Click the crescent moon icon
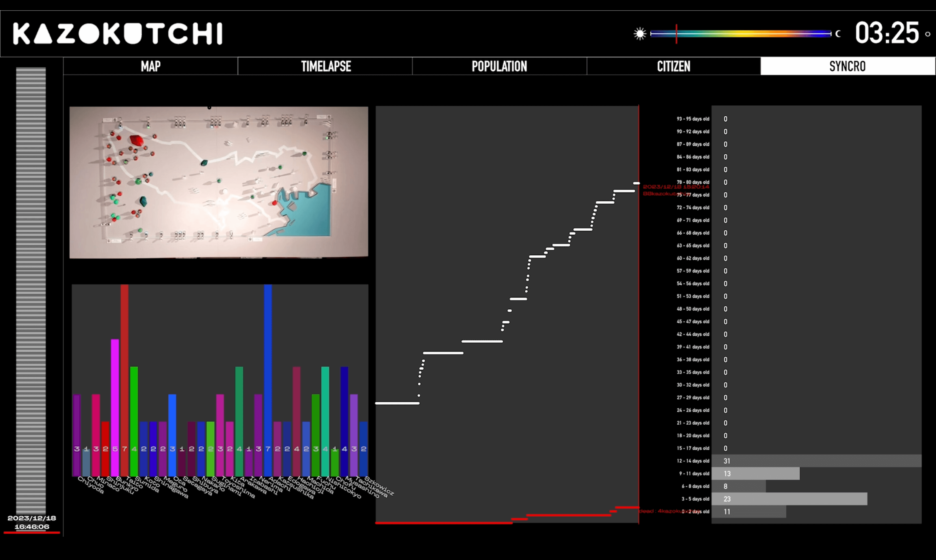This screenshot has width=936, height=560. [x=838, y=34]
